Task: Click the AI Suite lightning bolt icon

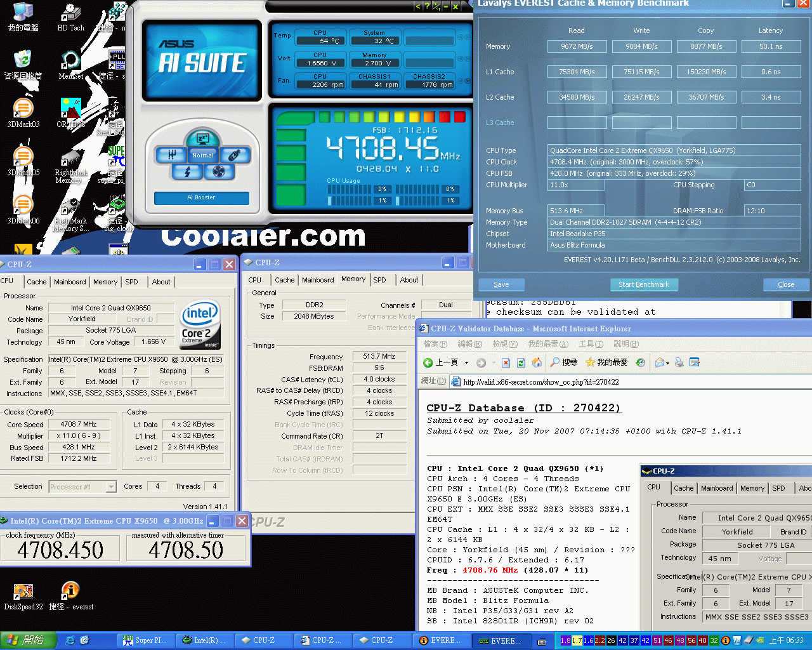Action: pos(187,171)
